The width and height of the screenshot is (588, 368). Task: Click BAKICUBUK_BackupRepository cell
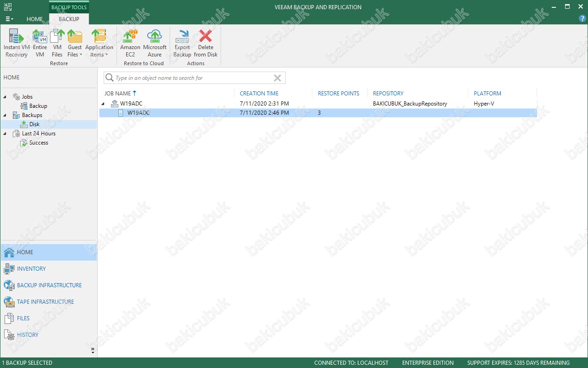pos(410,104)
